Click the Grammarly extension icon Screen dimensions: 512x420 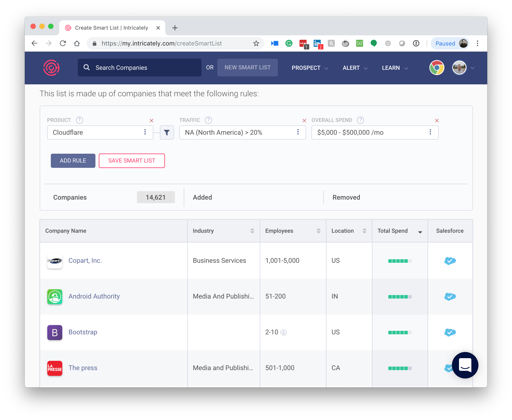tap(289, 43)
